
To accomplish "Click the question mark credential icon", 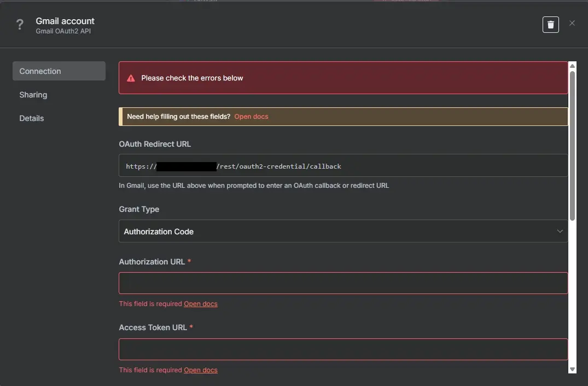I will (20, 25).
